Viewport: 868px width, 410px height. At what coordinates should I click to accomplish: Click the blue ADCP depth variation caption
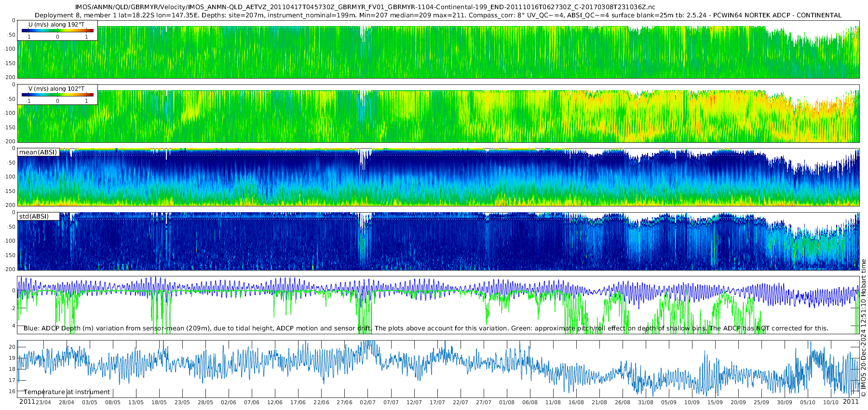[x=426, y=328]
